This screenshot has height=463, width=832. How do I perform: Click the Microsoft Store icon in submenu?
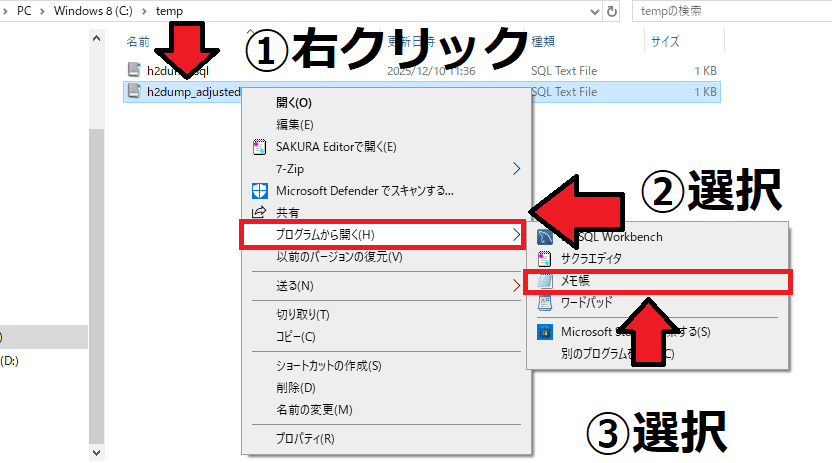pos(545,332)
